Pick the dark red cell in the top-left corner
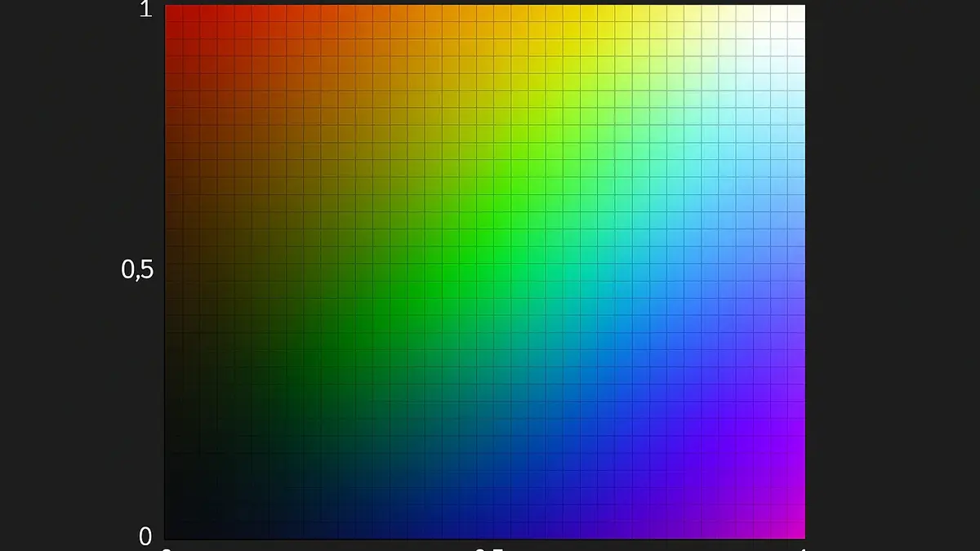The height and width of the screenshot is (551, 980). (x=174, y=13)
